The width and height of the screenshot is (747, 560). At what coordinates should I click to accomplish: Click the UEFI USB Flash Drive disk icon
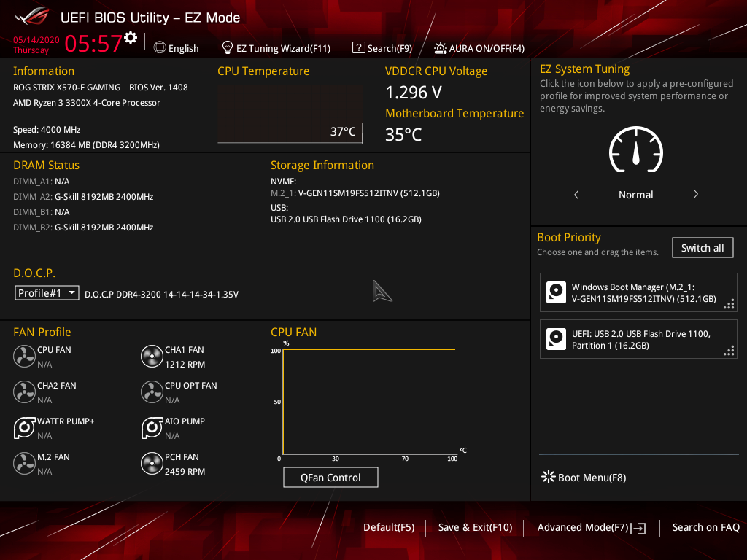[x=556, y=339]
